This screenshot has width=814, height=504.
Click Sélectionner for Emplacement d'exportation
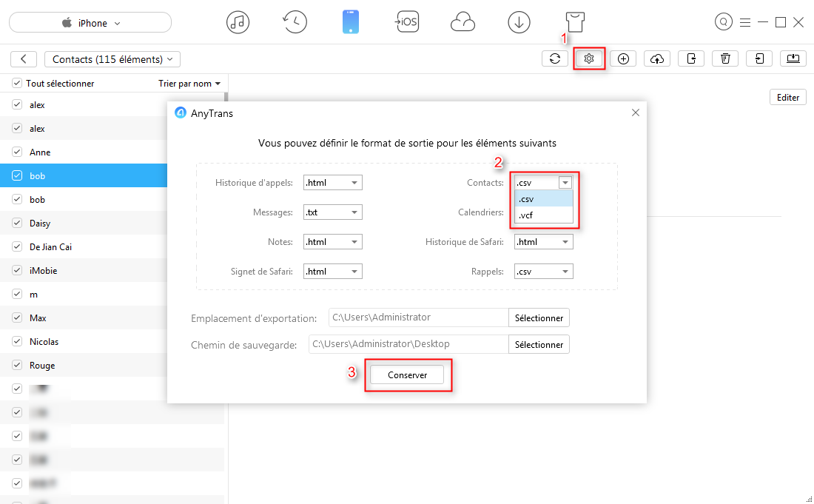(x=539, y=317)
